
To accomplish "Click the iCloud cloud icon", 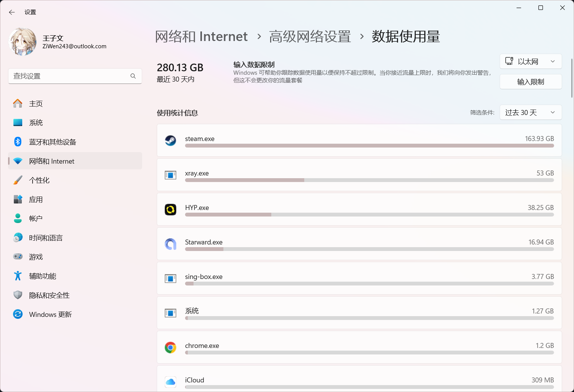I will point(171,382).
